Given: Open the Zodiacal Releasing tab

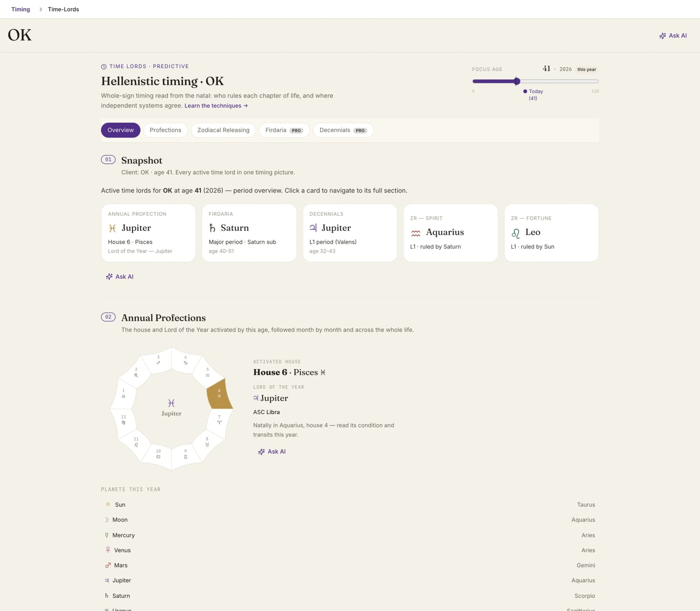Looking at the screenshot, I should [223, 130].
